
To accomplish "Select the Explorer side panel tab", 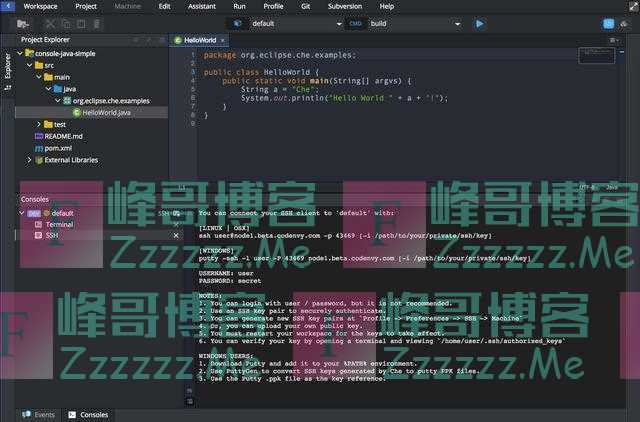I will [x=7, y=66].
